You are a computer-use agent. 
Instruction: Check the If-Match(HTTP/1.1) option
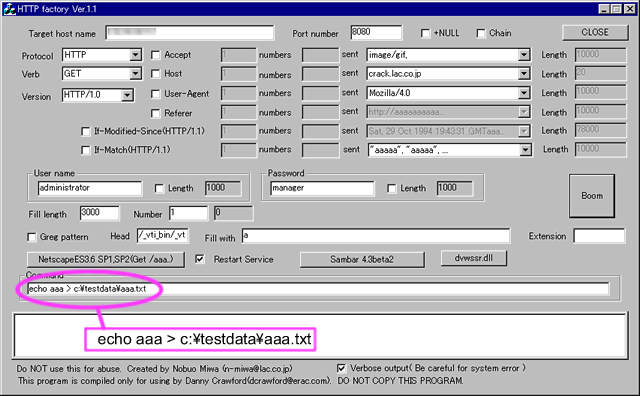pos(85,150)
